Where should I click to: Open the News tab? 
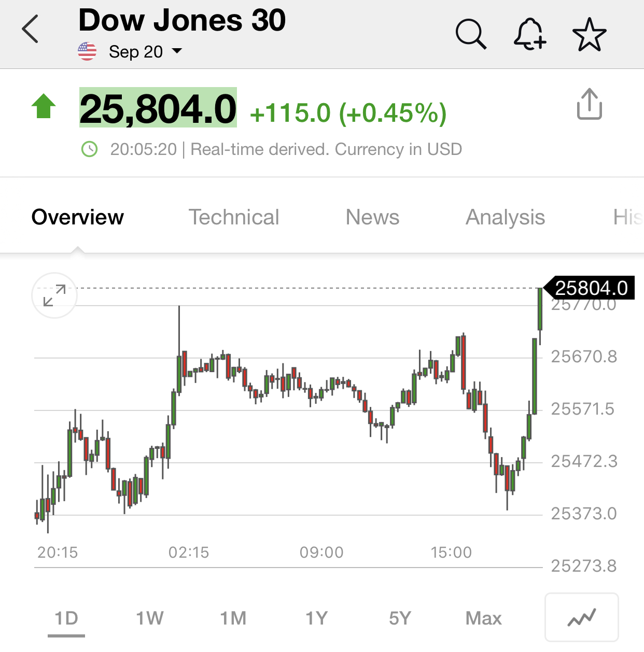point(372,217)
